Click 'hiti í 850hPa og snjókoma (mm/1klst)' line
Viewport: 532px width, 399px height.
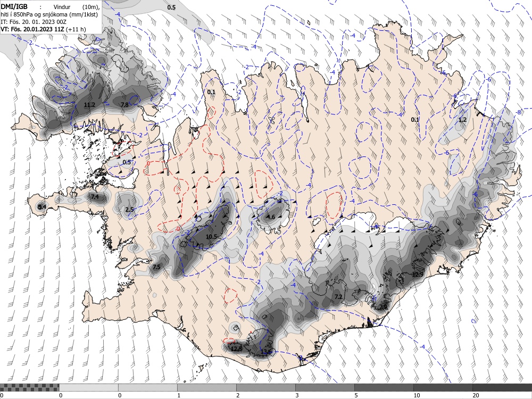[x=49, y=14]
